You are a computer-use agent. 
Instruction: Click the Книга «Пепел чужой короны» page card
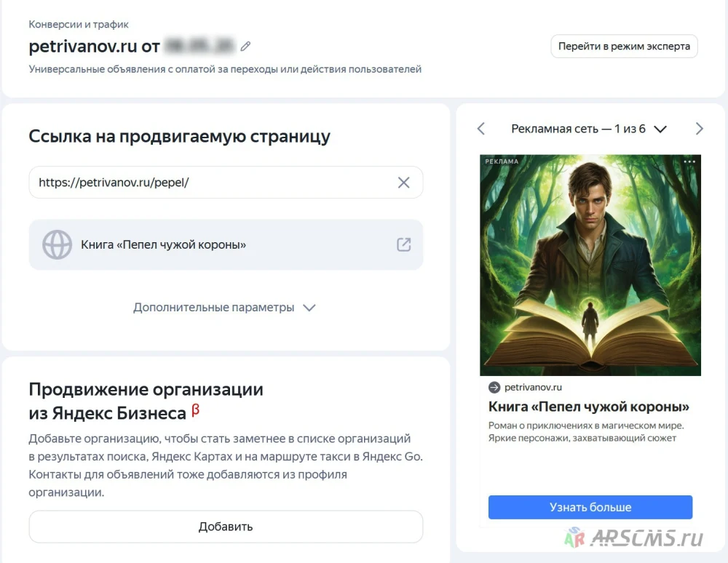(226, 244)
